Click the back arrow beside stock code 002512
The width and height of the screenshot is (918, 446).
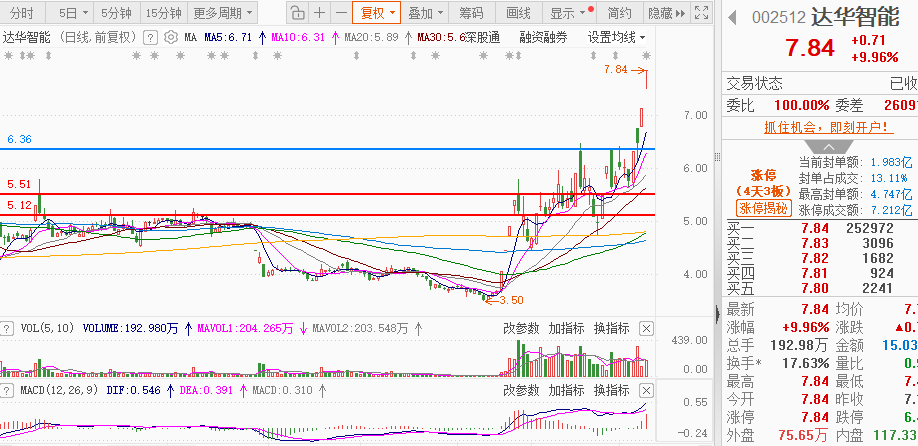tap(732, 18)
